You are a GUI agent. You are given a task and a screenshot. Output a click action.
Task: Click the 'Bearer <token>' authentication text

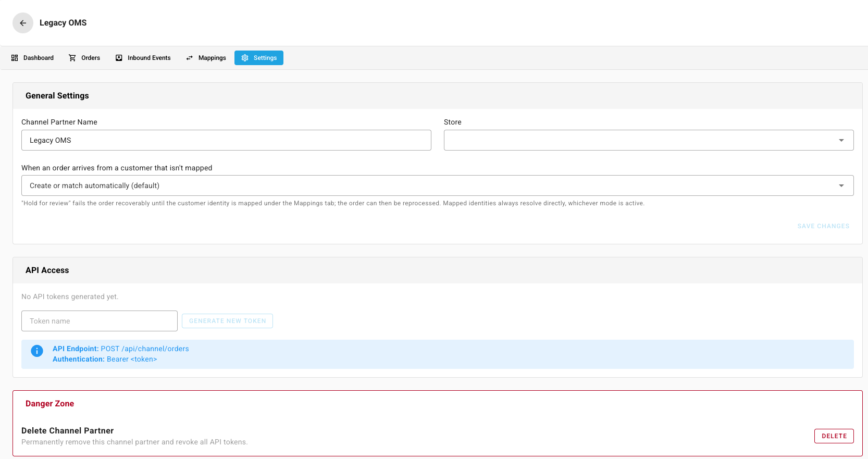(x=132, y=359)
